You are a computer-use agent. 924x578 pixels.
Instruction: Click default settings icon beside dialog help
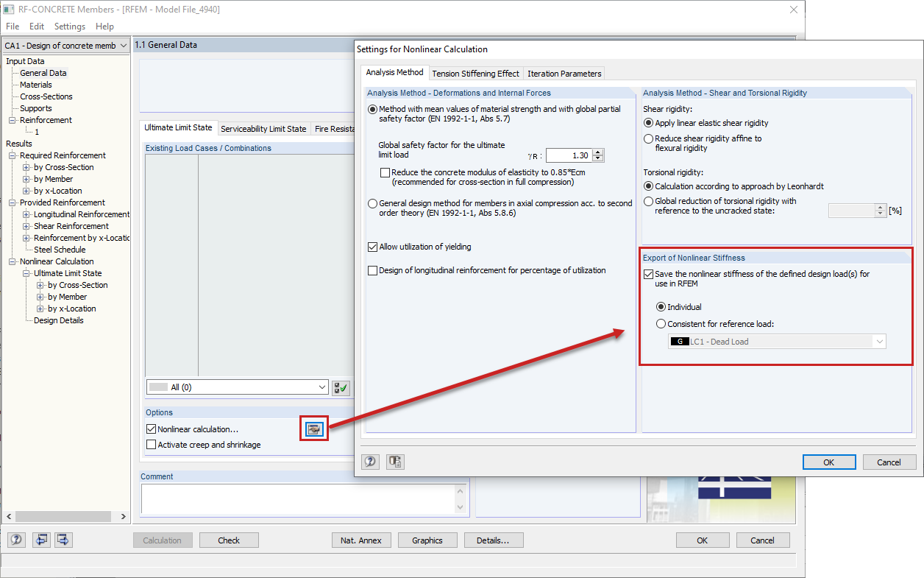pyautogui.click(x=396, y=462)
